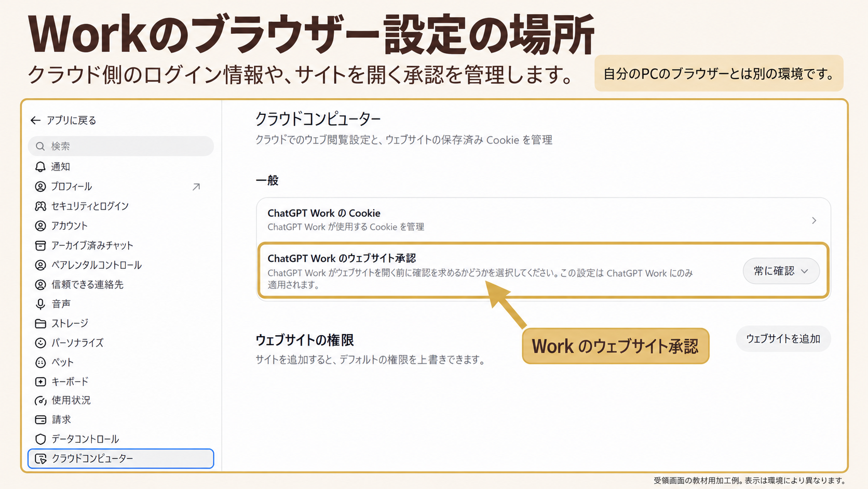Click the pet face icon for ペット
Image resolution: width=868 pixels, height=489 pixels.
point(40,362)
